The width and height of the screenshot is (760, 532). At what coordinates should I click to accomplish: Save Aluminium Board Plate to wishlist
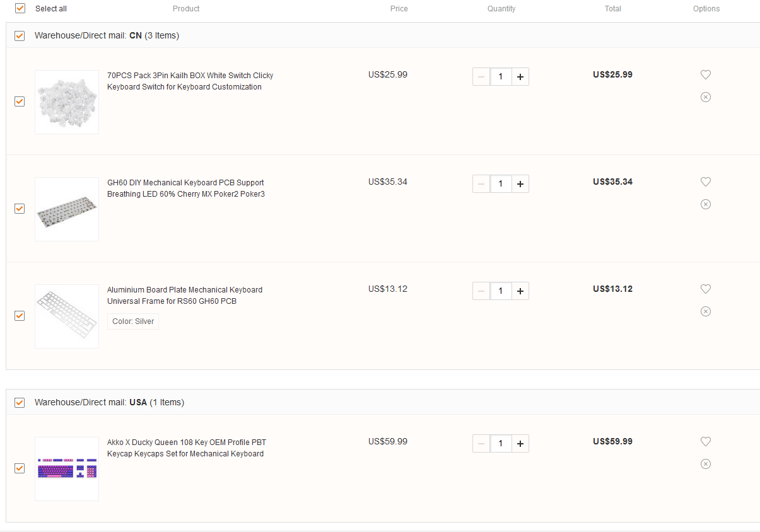click(706, 289)
